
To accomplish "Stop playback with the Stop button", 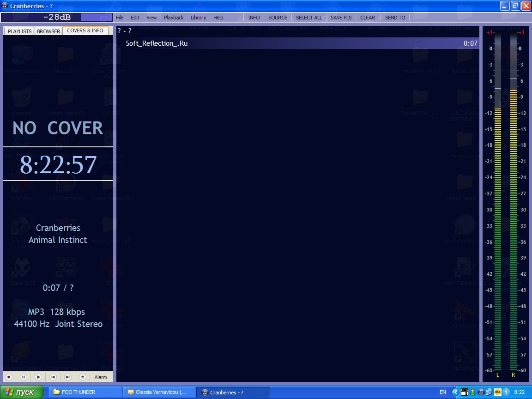I will pyautogui.click(x=9, y=377).
